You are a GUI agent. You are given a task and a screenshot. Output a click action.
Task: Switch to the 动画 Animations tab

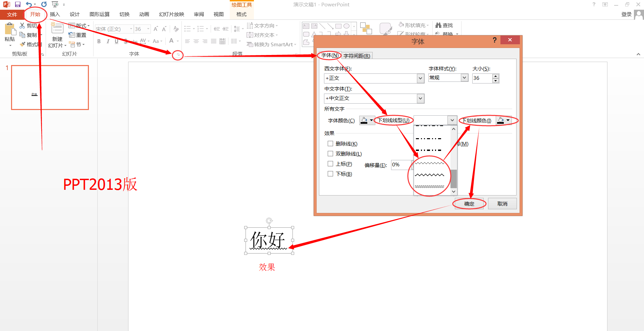144,14
